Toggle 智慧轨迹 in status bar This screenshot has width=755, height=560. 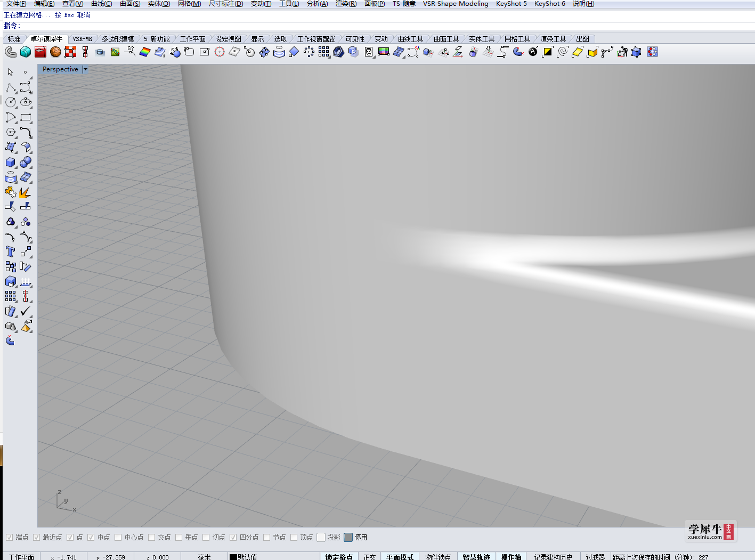coord(476,557)
